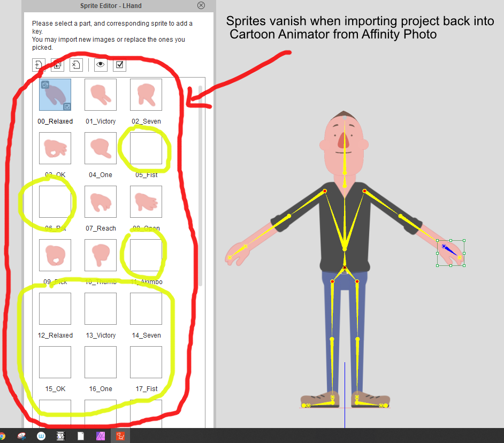Select the 09_Pick hand sprite
Screen dimensions: 504x443
click(x=55, y=255)
